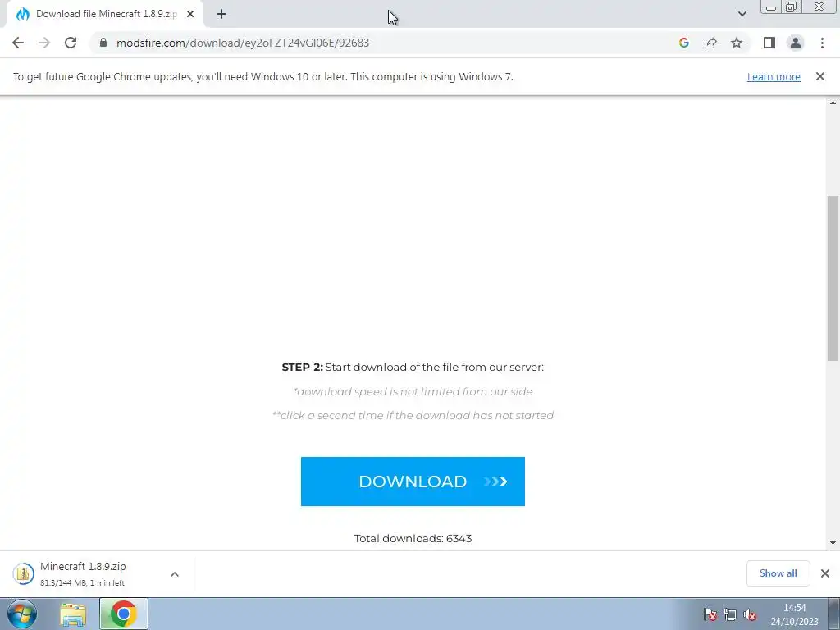Open Chrome's three-dot menu
The width and height of the screenshot is (840, 630).
pyautogui.click(x=822, y=43)
